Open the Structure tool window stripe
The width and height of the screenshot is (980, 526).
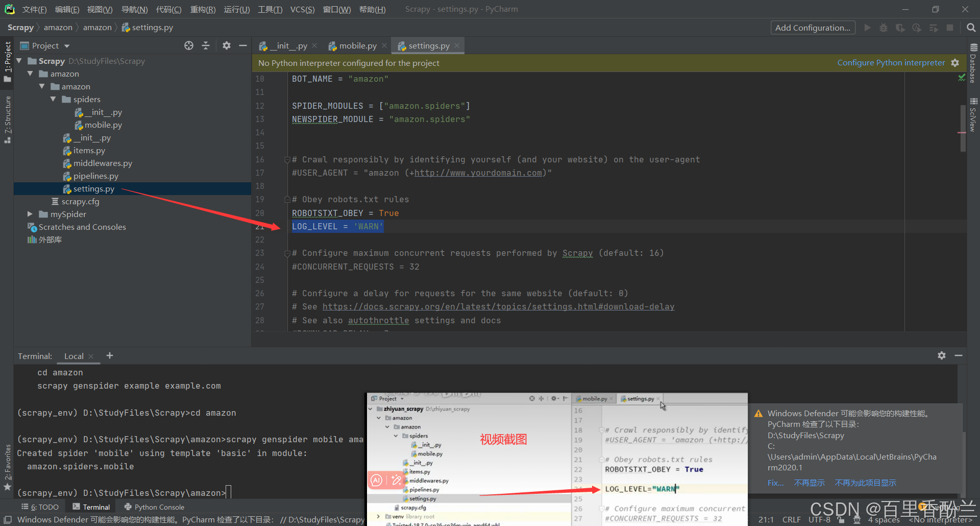8,119
